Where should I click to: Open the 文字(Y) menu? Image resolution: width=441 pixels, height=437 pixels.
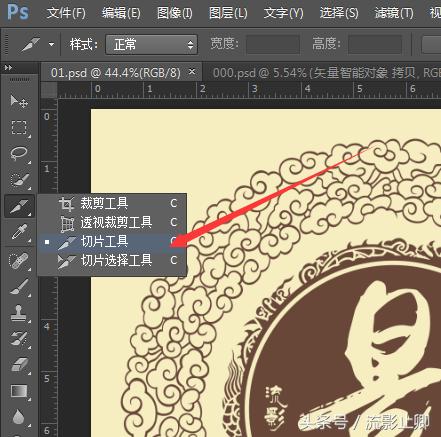point(284,13)
